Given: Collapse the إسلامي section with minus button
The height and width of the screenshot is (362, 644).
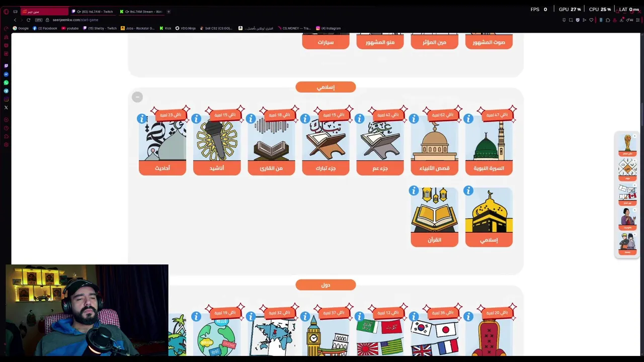Looking at the screenshot, I should (x=137, y=97).
